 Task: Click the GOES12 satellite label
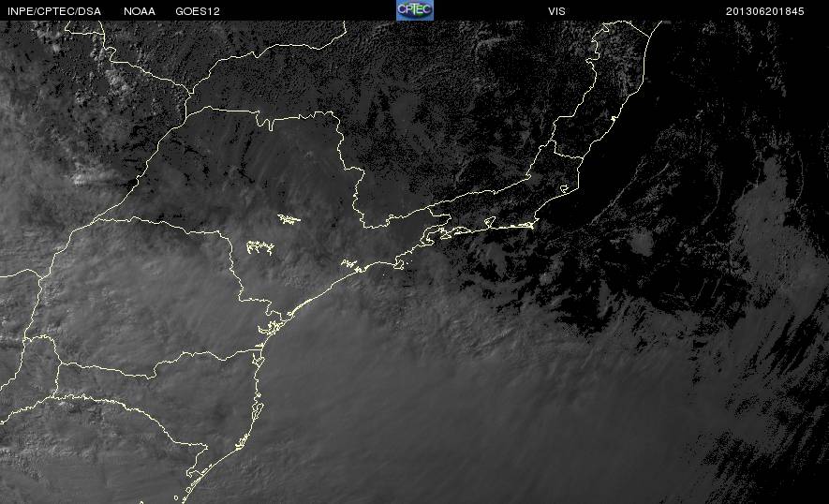click(198, 11)
